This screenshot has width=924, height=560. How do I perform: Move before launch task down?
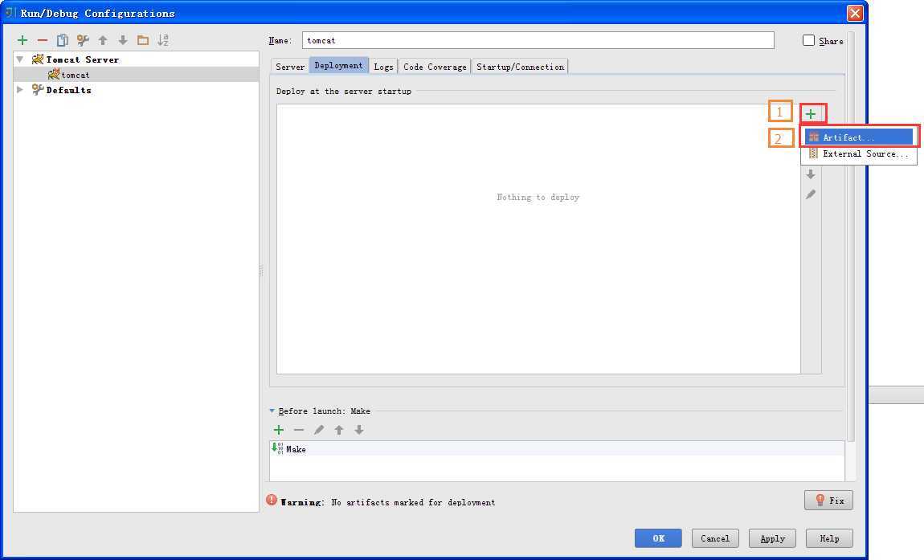(x=359, y=430)
